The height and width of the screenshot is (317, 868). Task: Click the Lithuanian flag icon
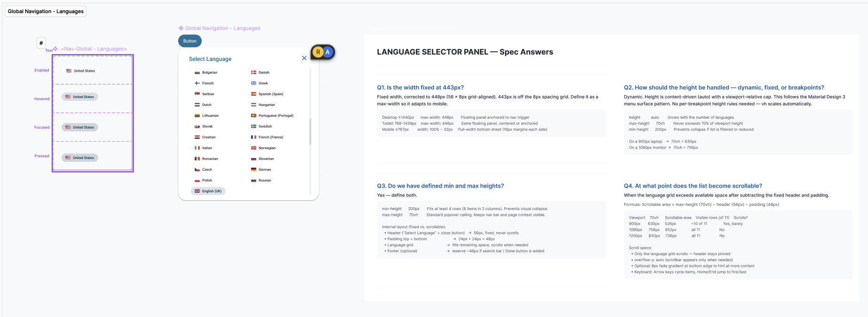tap(197, 116)
